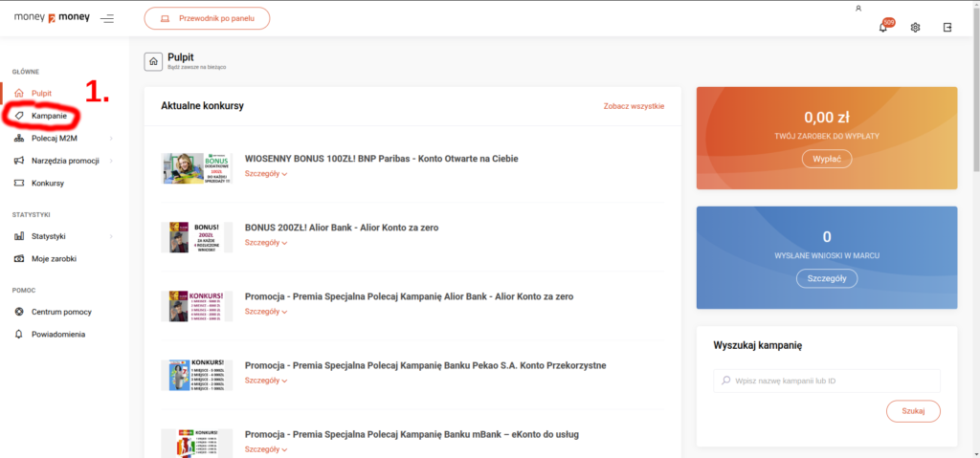Click the user profile icon

858,9
